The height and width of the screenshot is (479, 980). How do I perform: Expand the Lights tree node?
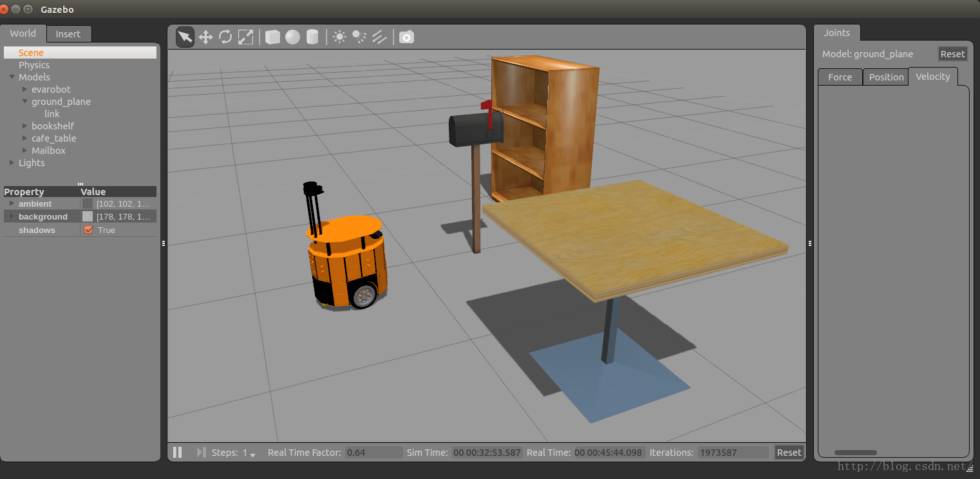tap(12, 163)
